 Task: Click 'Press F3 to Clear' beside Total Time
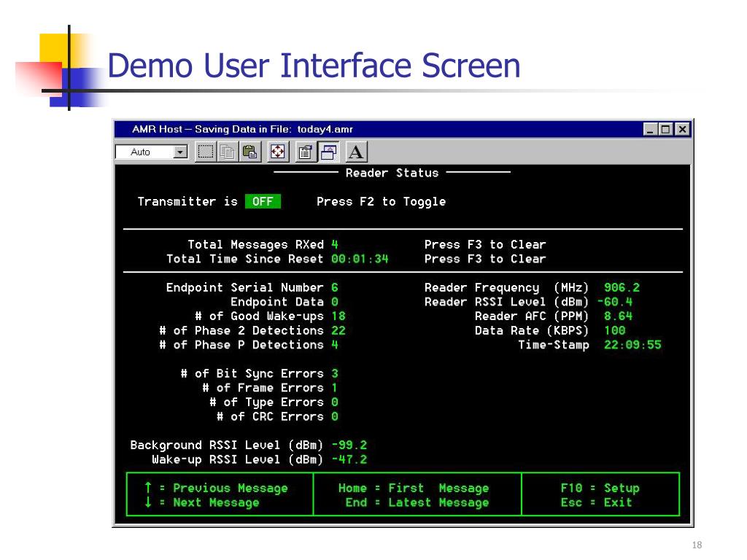pyautogui.click(x=485, y=259)
